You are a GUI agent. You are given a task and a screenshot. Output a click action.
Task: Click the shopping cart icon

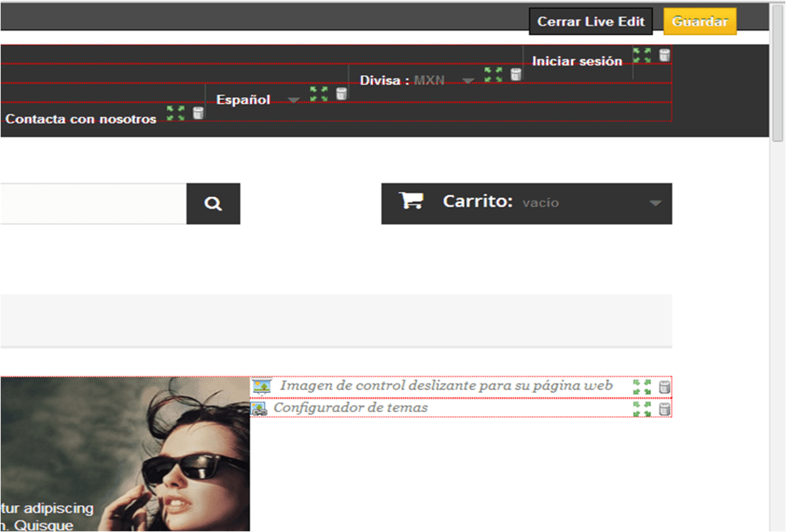pyautogui.click(x=411, y=201)
